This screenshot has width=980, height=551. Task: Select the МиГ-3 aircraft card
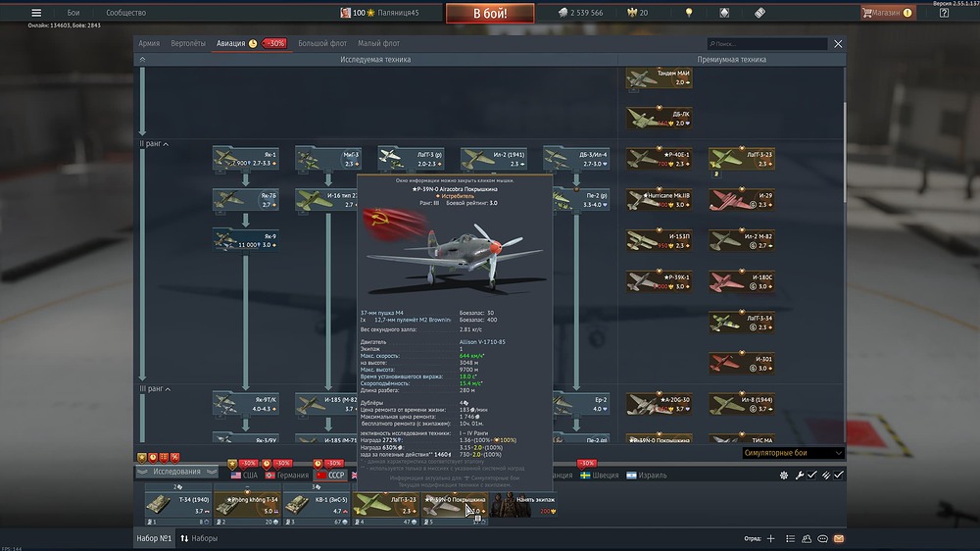pyautogui.click(x=328, y=158)
